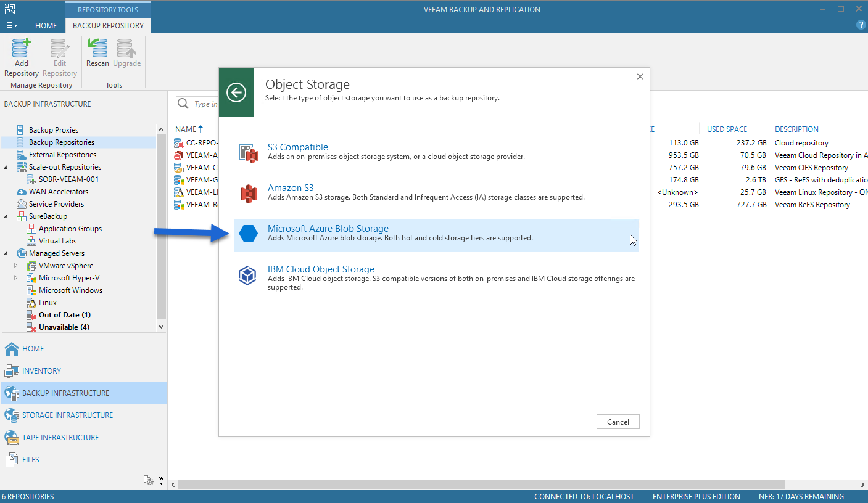Viewport: 868px width, 503px height.
Task: Select Virtual Labs tree item
Action: pos(57,241)
